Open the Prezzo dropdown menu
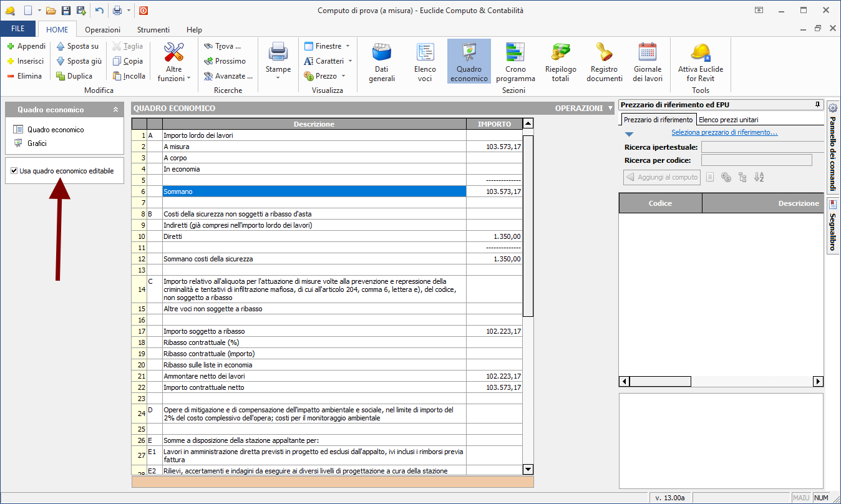 click(343, 76)
